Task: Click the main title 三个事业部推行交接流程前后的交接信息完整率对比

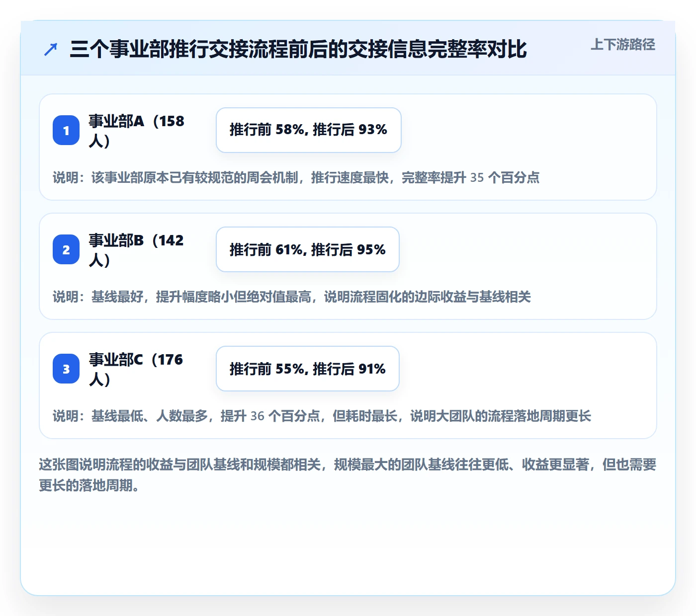Action: click(x=298, y=49)
